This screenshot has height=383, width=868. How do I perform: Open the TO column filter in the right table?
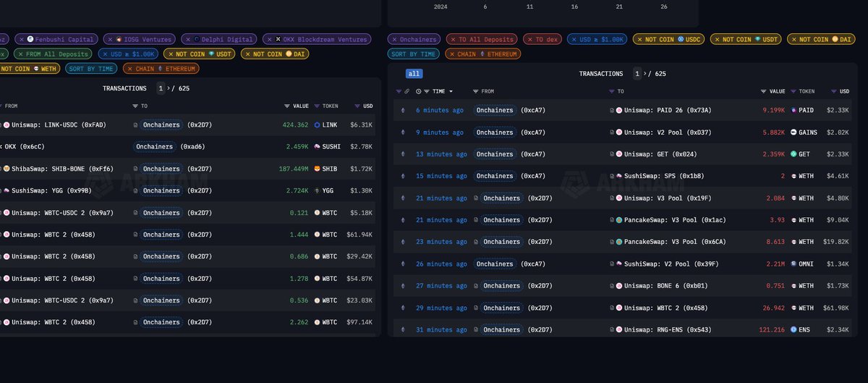(x=613, y=91)
